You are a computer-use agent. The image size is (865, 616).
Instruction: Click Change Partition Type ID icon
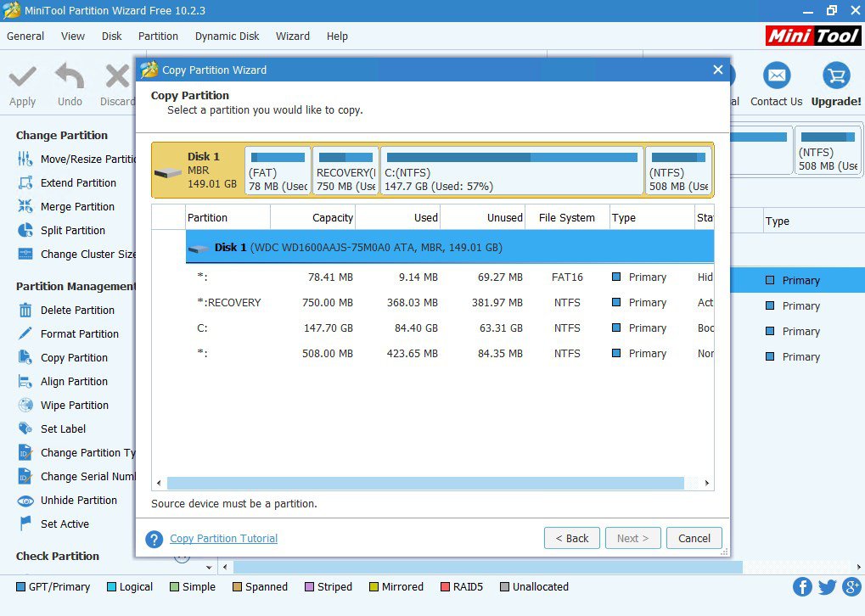tap(25, 452)
